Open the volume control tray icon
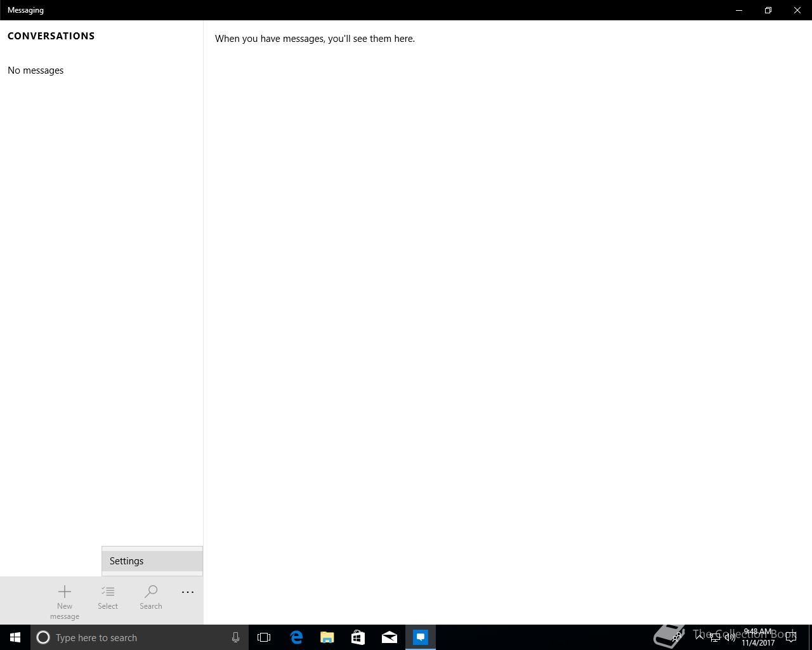 [x=730, y=637]
